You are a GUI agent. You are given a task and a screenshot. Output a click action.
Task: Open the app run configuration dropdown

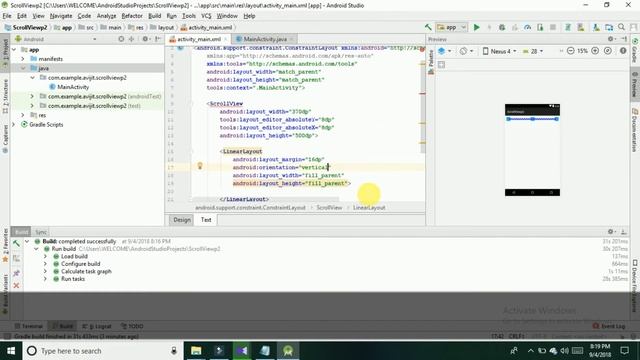pos(451,27)
